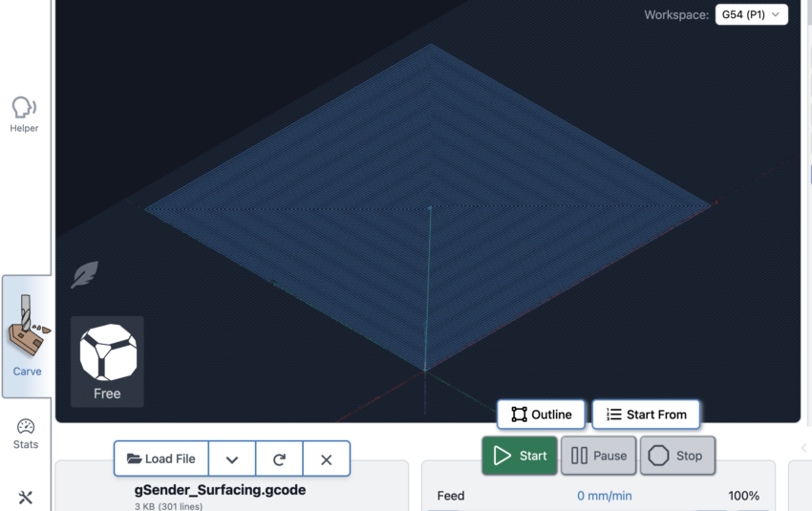Expand the recent files dropdown arrow
Screen dimensions: 812x511
232,458
